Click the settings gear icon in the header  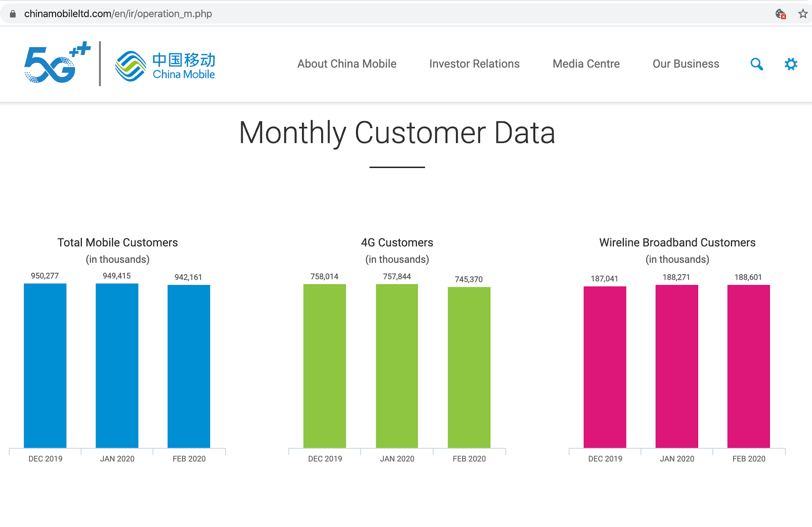click(x=790, y=63)
